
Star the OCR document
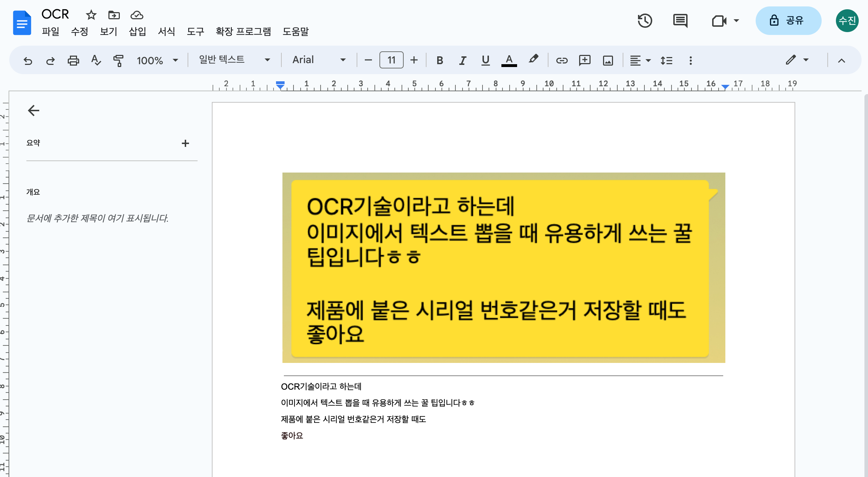click(91, 15)
